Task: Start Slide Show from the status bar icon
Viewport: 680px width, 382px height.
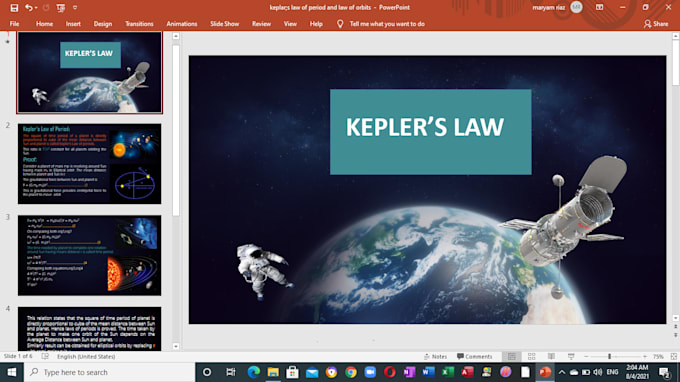Action: (571, 356)
